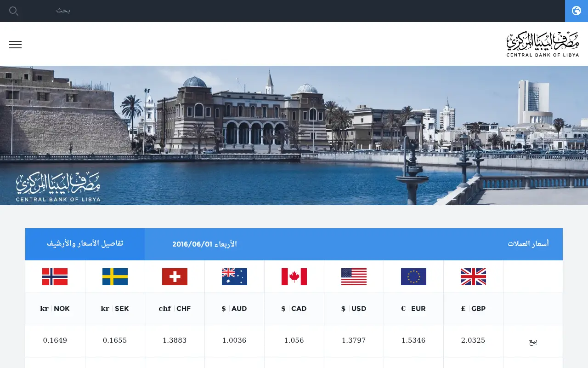
Task: Open the hamburger navigation menu
Action: [x=15, y=45]
